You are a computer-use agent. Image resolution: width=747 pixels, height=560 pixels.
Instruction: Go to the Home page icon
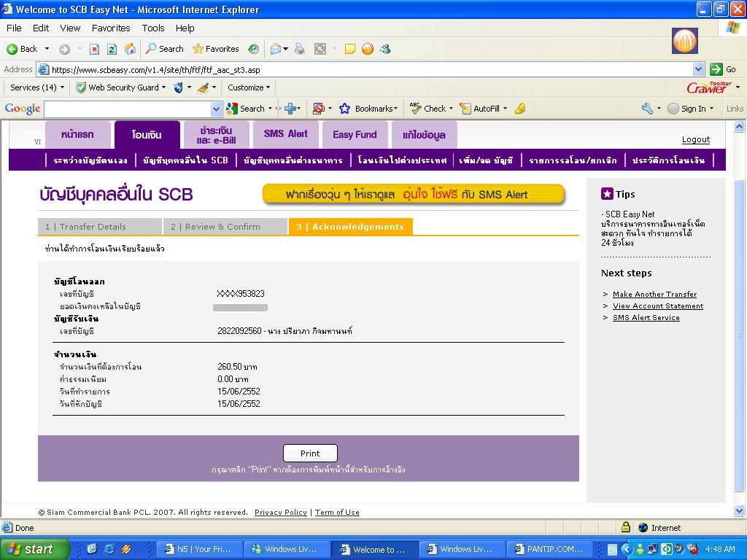coord(130,49)
